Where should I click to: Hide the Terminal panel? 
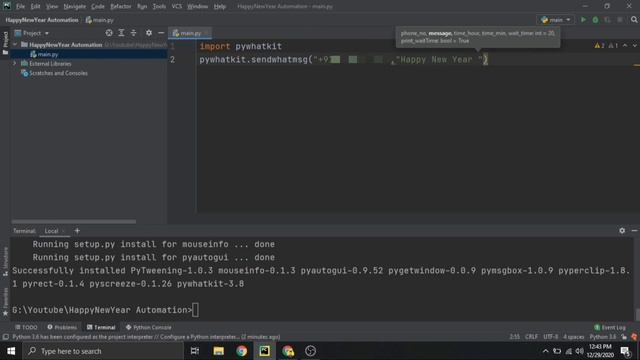(634, 231)
